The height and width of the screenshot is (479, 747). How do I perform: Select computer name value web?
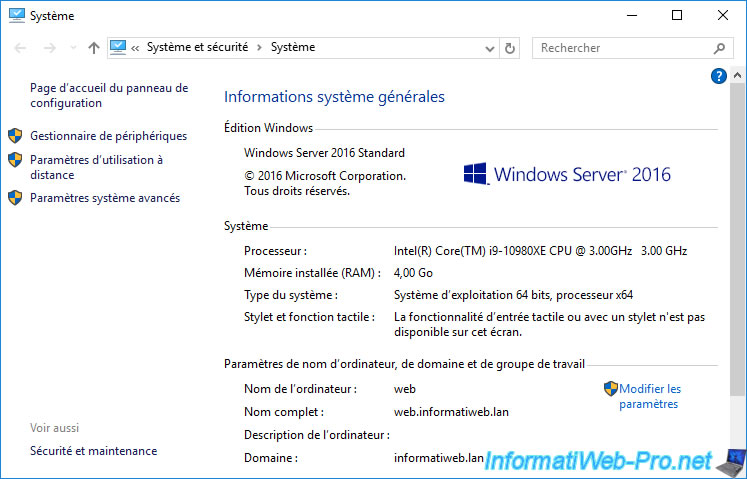point(405,389)
